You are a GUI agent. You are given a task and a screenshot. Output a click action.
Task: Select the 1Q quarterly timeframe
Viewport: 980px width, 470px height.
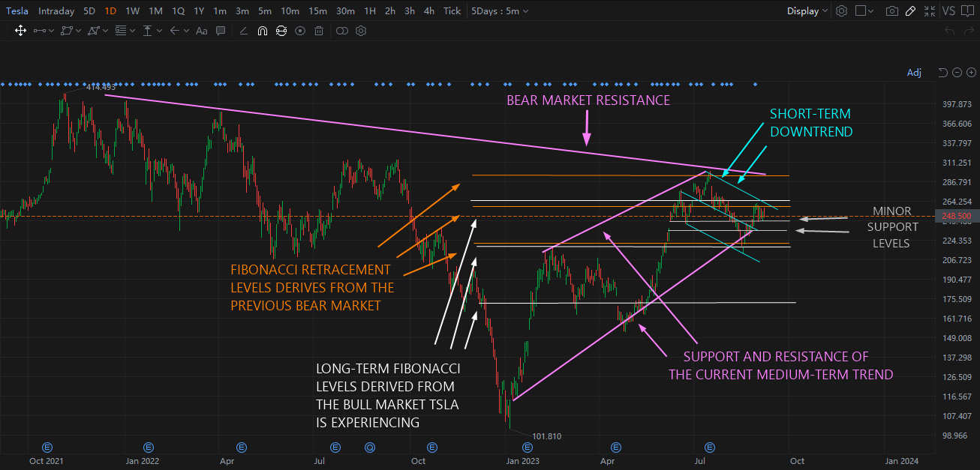178,11
